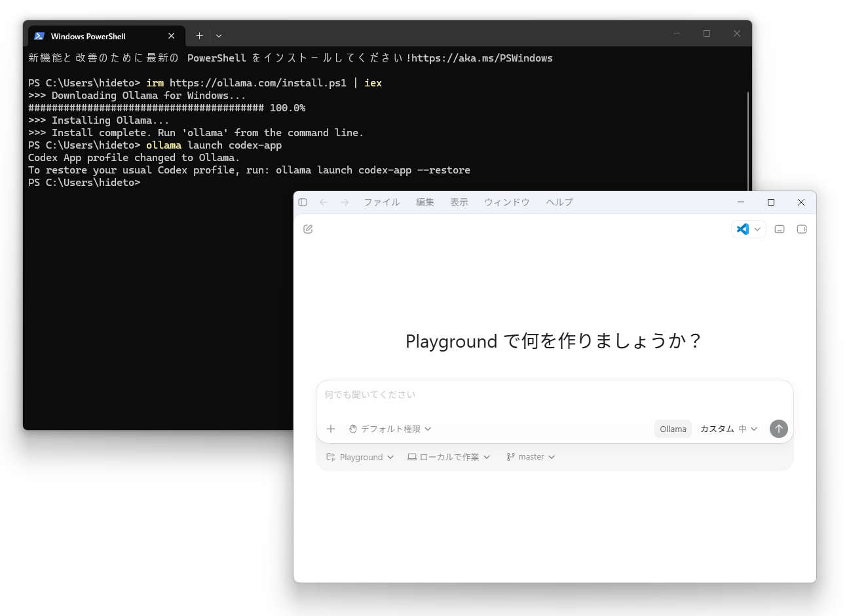Click the Playground で何を作りましょうか？ heading

point(554,341)
